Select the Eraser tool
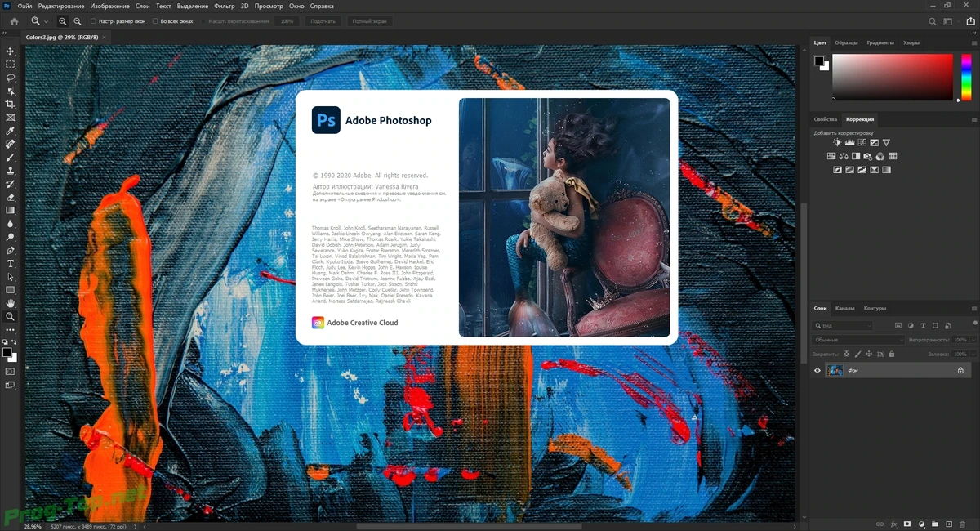 coord(11,197)
